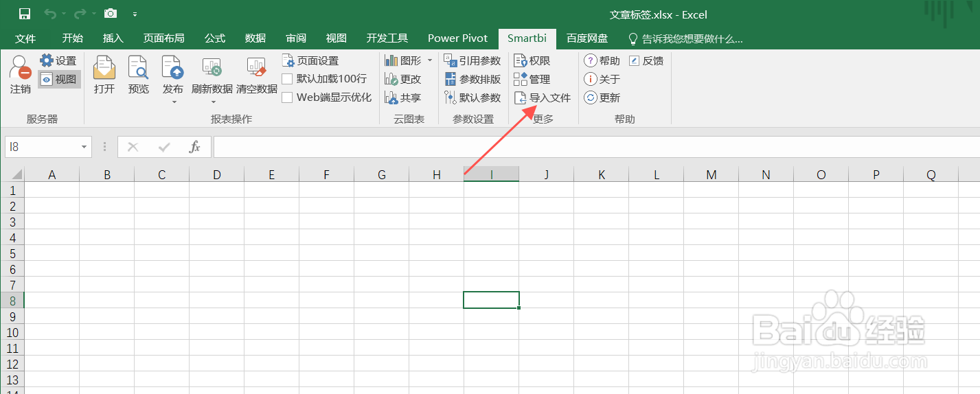This screenshot has width=980, height=394.
Task: Open 页面设置 page setup
Action: 310,61
